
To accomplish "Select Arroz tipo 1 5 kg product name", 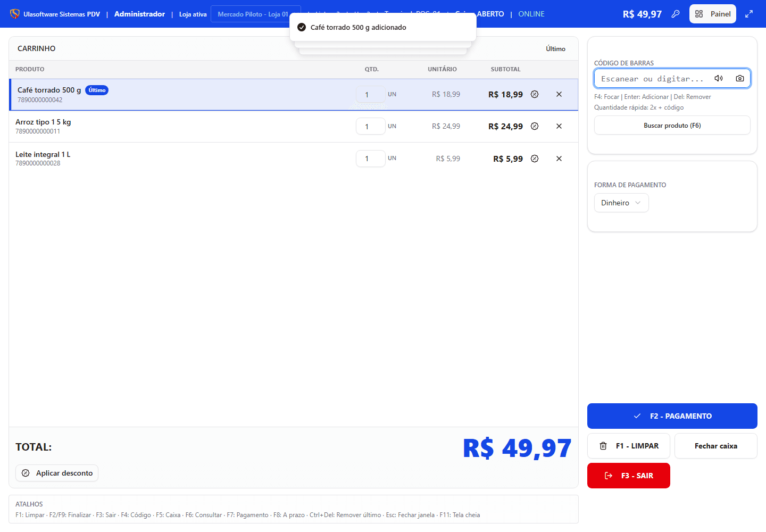I will coord(43,122).
